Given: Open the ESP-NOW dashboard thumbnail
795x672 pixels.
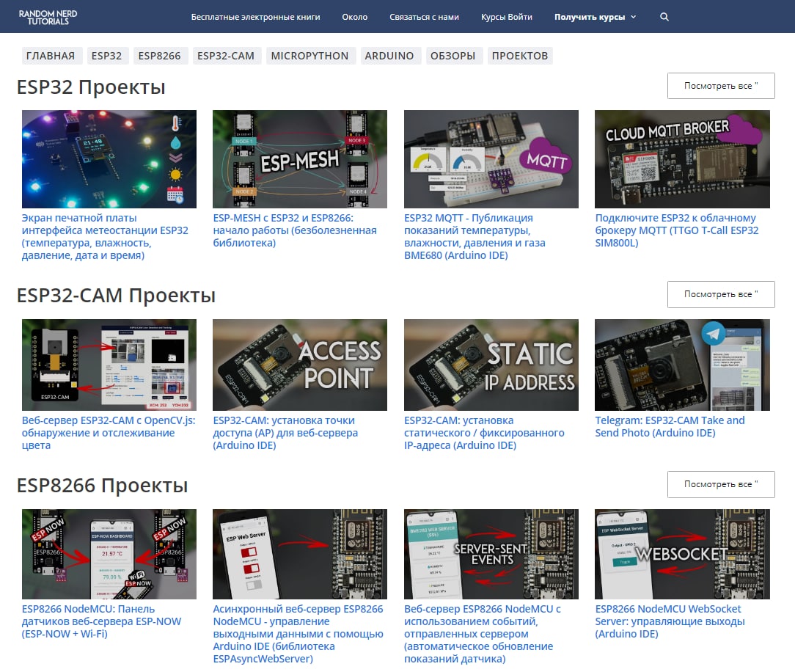Looking at the screenshot, I should pyautogui.click(x=109, y=554).
